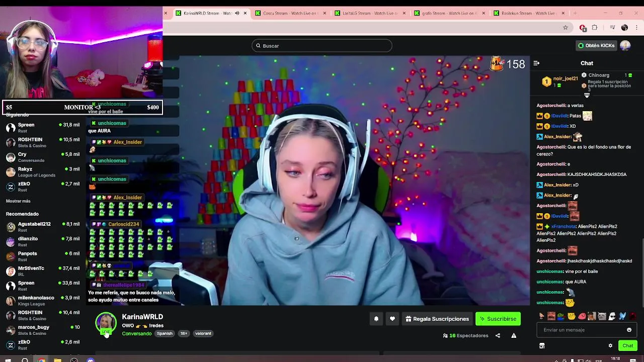Open Discord from the taskbar
Screen dimensions: 644x362
90,360
